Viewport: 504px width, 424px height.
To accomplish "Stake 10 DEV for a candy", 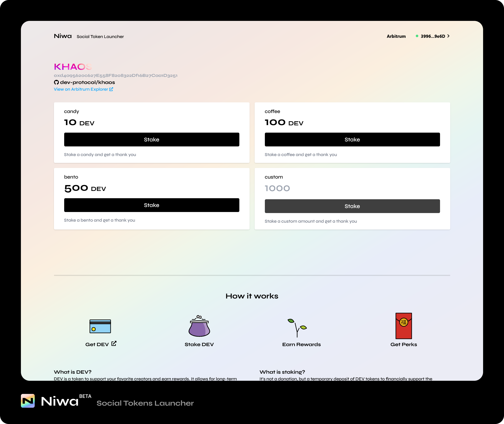I will click(x=152, y=139).
